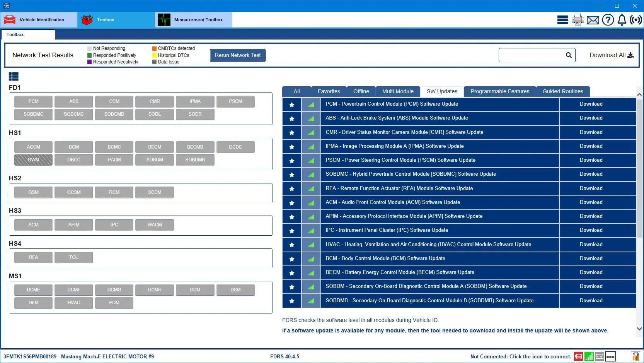Click signal icon on ABS Software Update row
Image resolution: width=644 pixels, height=363 pixels.
tap(311, 118)
